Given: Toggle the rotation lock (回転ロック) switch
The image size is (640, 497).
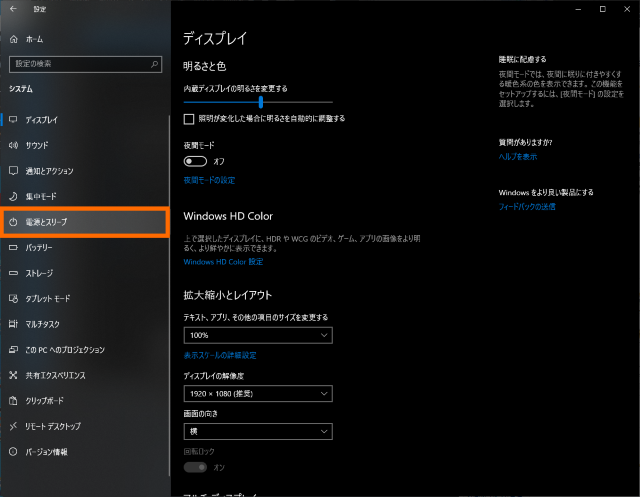Looking at the screenshot, I should (x=195, y=467).
